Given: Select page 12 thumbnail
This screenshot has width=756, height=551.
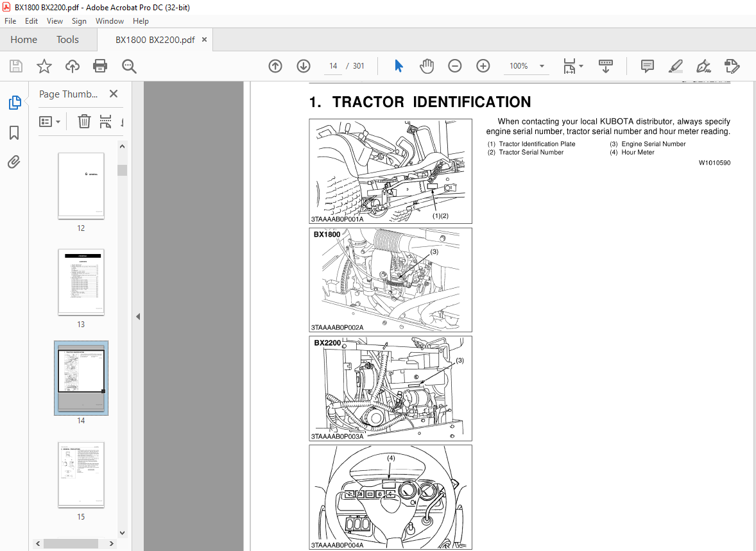Looking at the screenshot, I should 81,186.
